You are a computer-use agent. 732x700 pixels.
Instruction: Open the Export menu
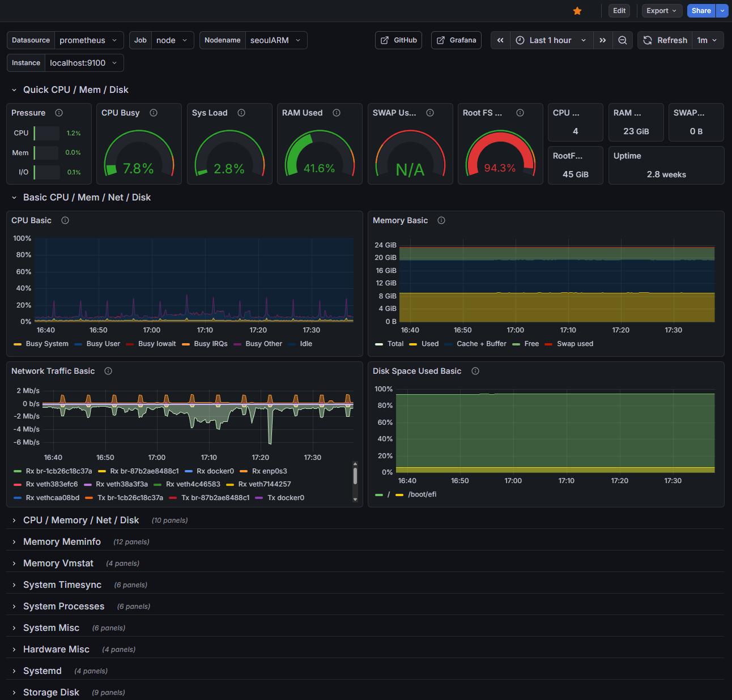(661, 11)
